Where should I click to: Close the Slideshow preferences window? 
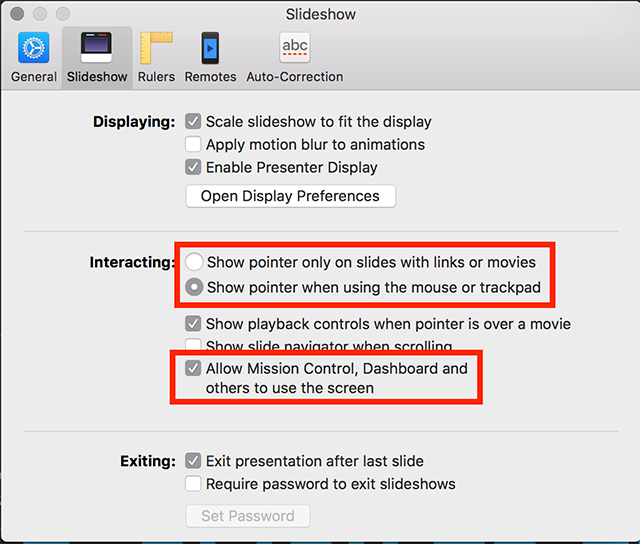point(17,13)
